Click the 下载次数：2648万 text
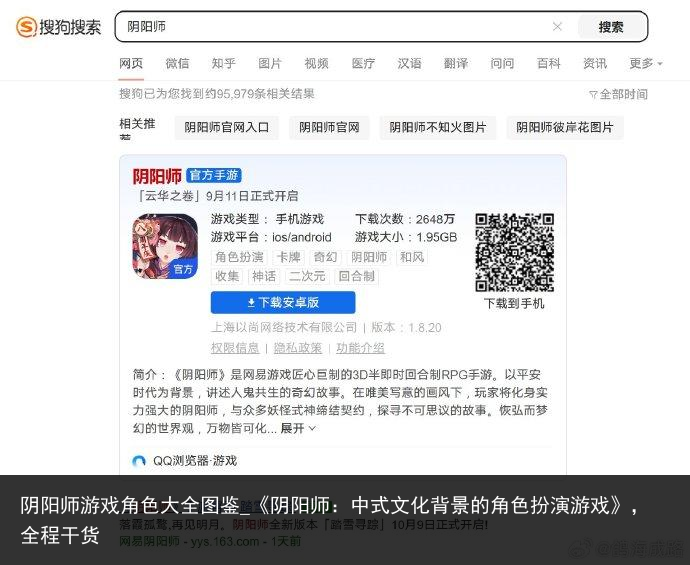This screenshot has width=690, height=565. [x=405, y=219]
